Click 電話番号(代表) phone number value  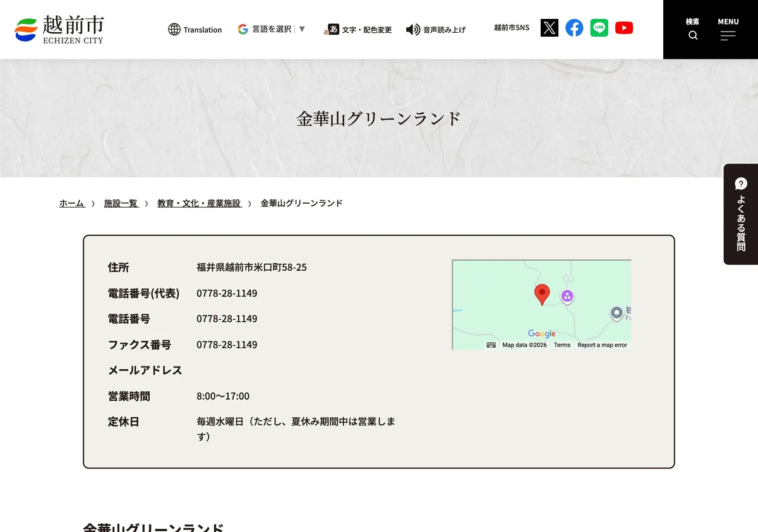pyautogui.click(x=227, y=293)
